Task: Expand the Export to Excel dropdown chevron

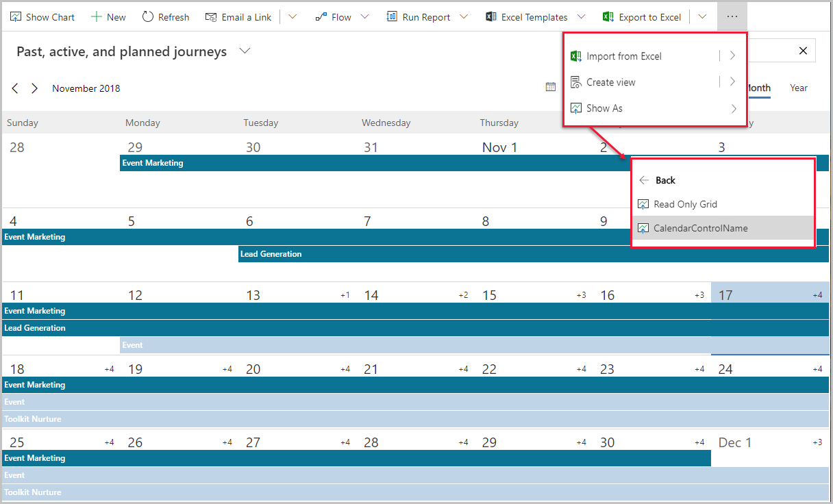Action: (x=702, y=17)
